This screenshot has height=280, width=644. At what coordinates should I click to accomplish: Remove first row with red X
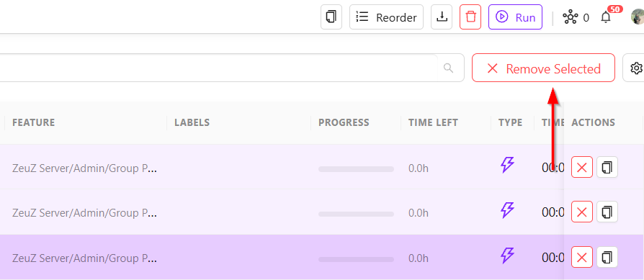click(x=582, y=167)
